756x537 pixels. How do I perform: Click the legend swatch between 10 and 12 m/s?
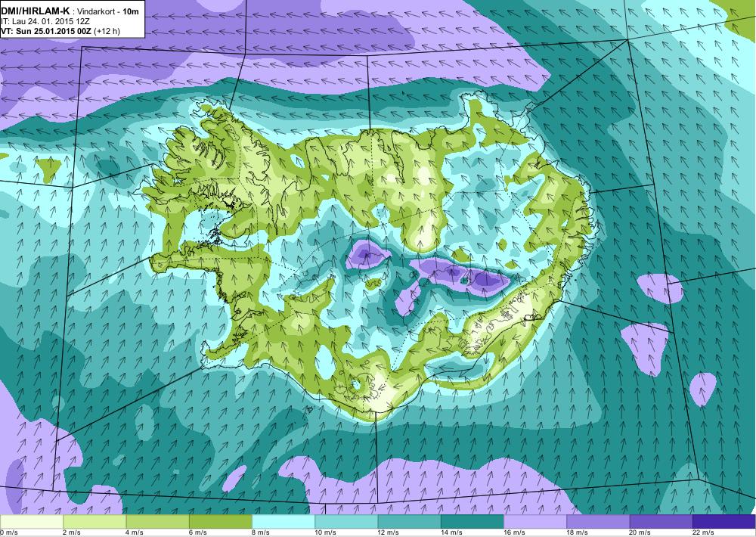(346, 522)
